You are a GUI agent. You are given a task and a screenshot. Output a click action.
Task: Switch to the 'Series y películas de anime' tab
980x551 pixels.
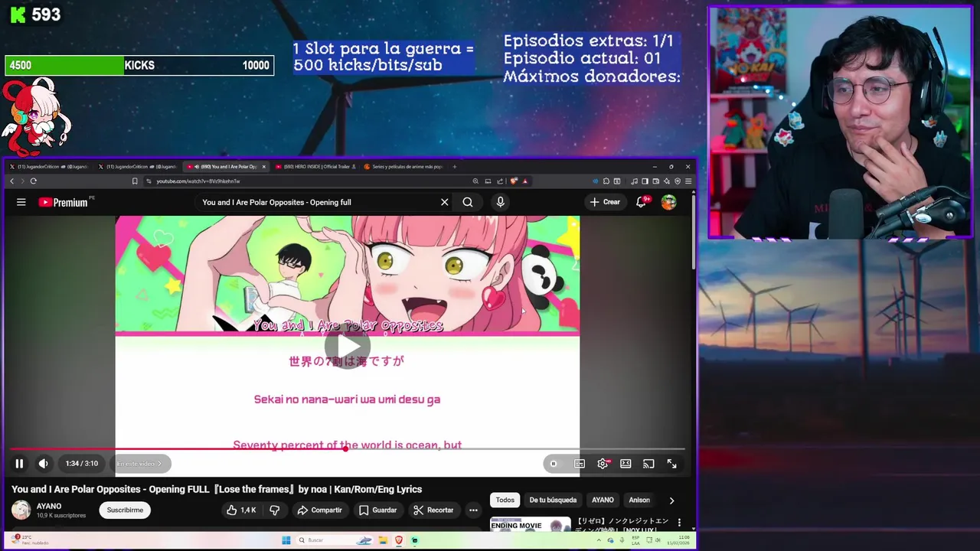point(403,166)
